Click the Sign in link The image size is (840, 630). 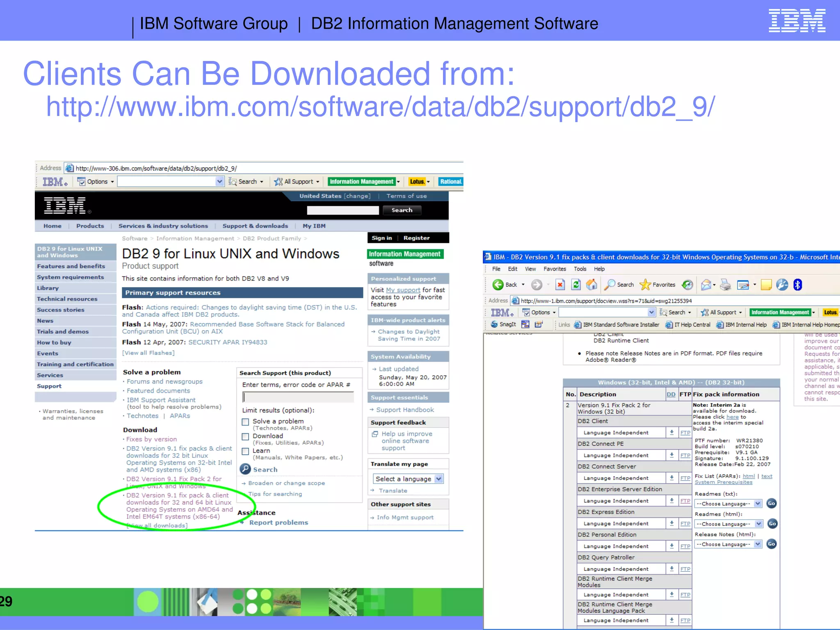[381, 238]
